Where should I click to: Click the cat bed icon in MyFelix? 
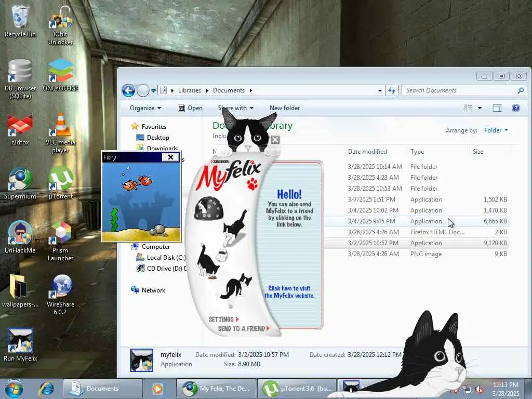209,208
